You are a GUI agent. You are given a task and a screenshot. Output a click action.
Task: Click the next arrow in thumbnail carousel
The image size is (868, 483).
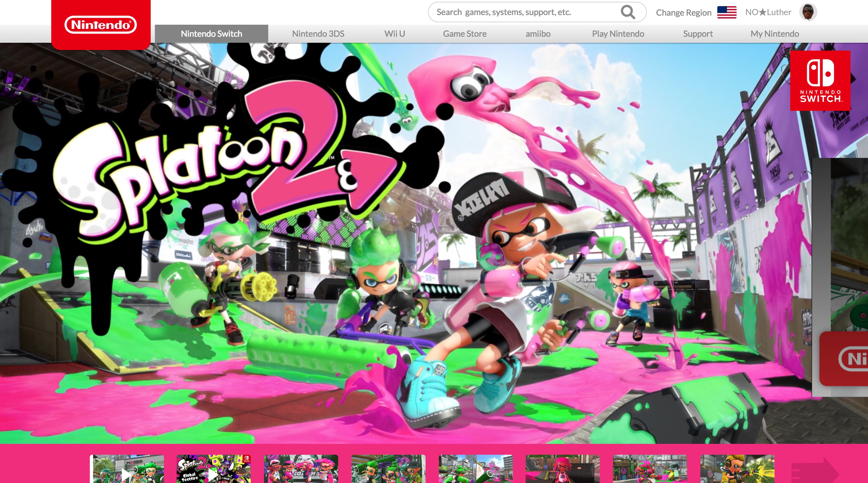[x=814, y=469]
